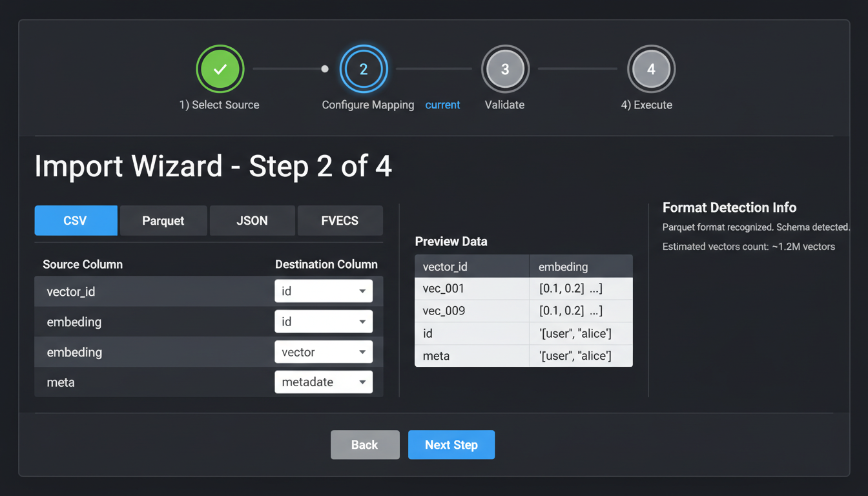Open the id dropdown on the second embeding row
868x496 pixels.
pos(324,321)
